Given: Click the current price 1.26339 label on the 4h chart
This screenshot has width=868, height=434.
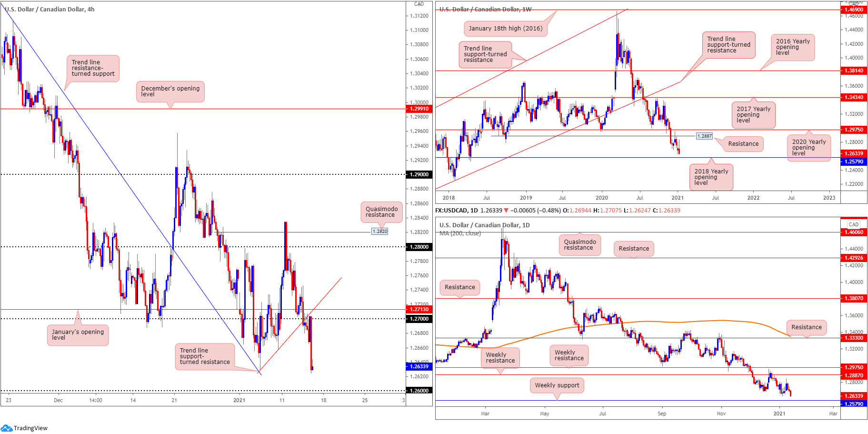Looking at the screenshot, I should (x=419, y=366).
